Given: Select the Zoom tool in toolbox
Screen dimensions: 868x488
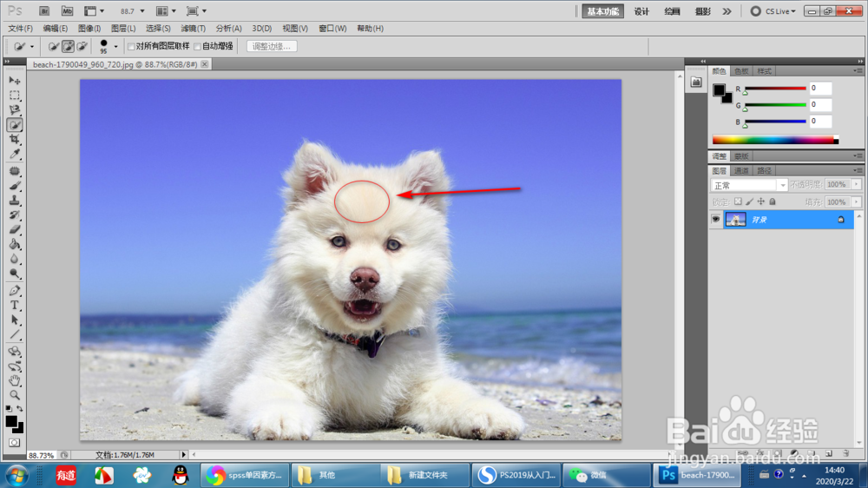Looking at the screenshot, I should tap(15, 395).
